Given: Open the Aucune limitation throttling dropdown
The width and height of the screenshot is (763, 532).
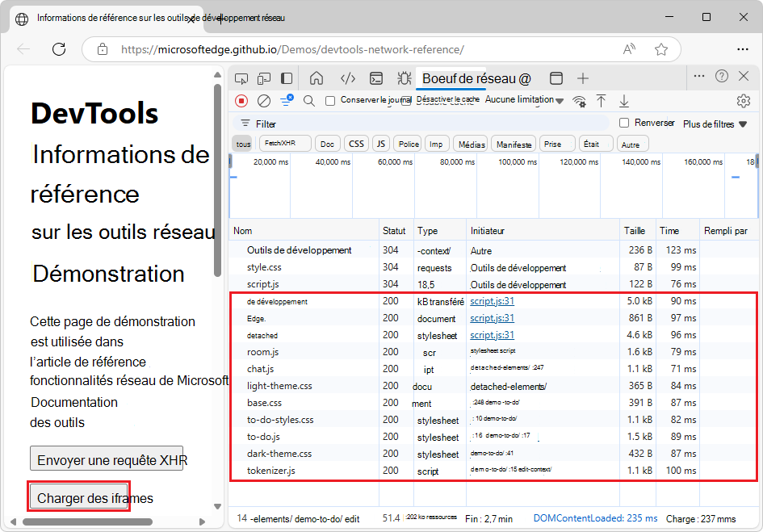Looking at the screenshot, I should coord(525,100).
